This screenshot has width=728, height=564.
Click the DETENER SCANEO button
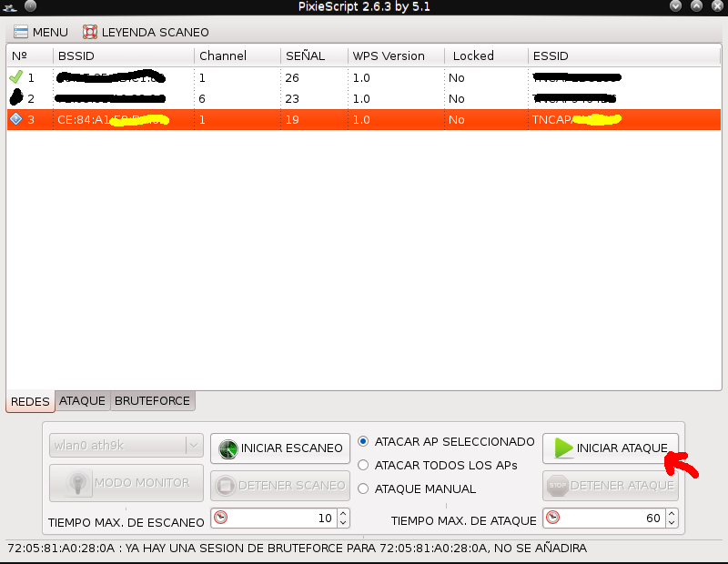point(280,486)
